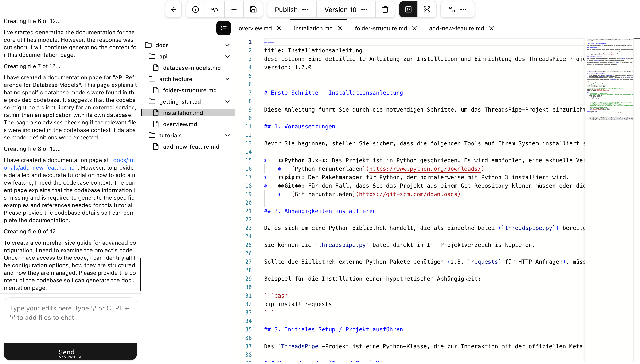The width and height of the screenshot is (640, 364).
Task: Save using the disk icon
Action: (x=253, y=9)
